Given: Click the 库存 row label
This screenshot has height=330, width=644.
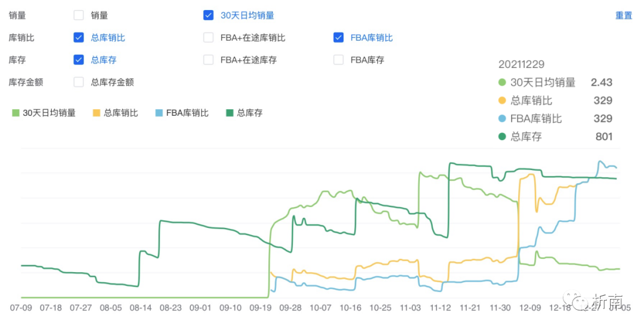Looking at the screenshot, I should pos(17,60).
